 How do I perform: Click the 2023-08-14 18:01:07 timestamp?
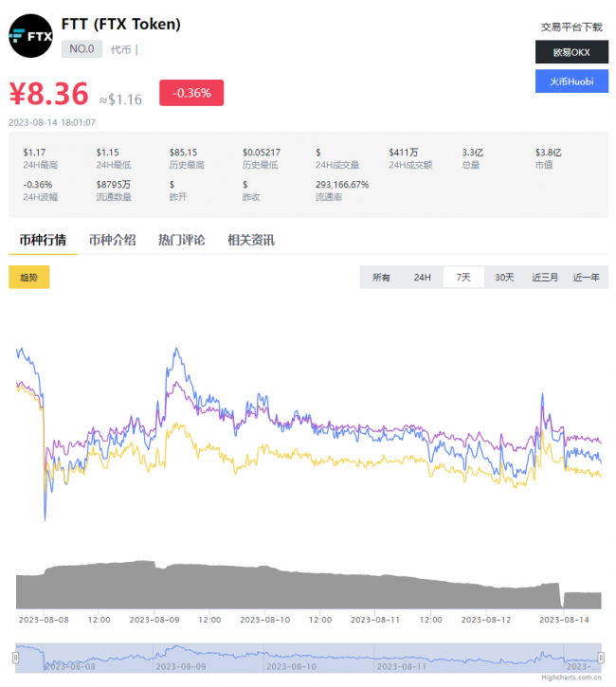coord(52,122)
